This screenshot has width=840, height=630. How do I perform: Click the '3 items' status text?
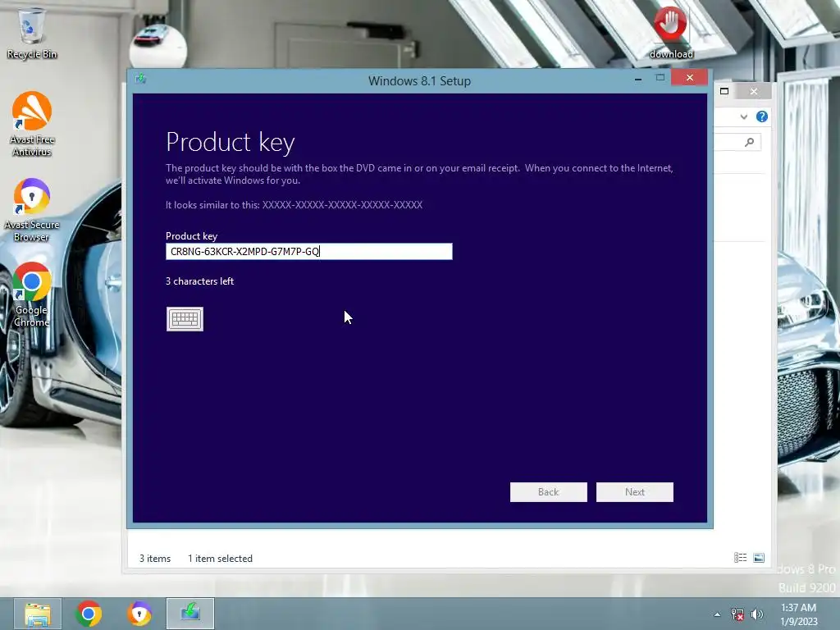pyautogui.click(x=155, y=558)
